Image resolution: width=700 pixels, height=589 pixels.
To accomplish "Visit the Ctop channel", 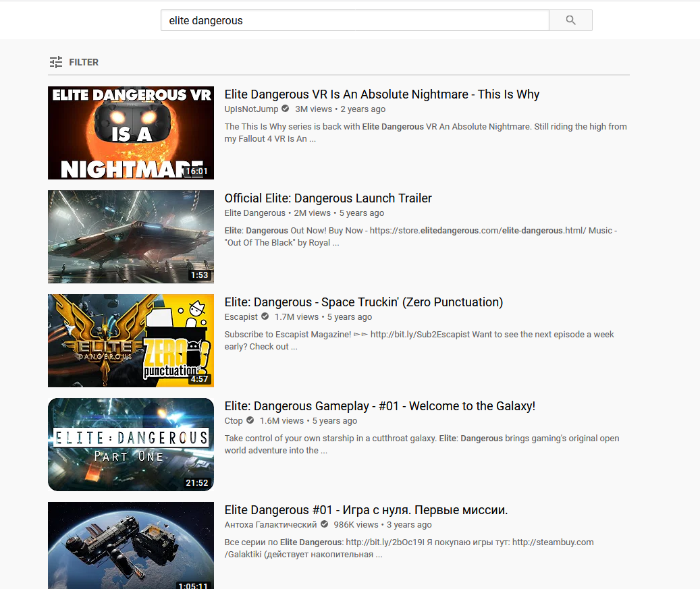I will [x=234, y=421].
